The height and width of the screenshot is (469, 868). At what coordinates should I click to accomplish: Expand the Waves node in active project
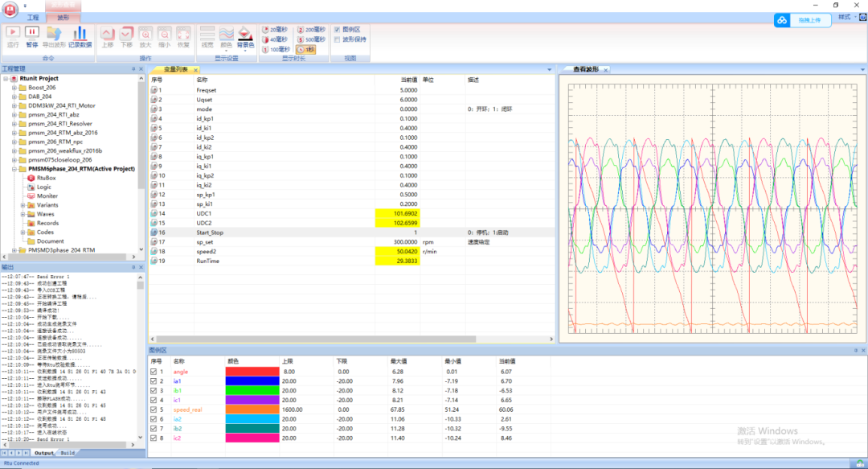(x=23, y=214)
